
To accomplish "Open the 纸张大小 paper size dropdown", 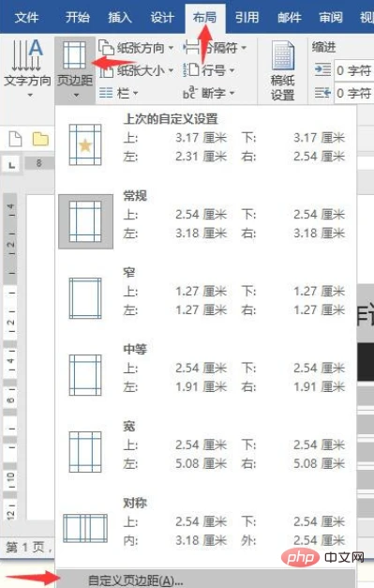I will [171, 70].
